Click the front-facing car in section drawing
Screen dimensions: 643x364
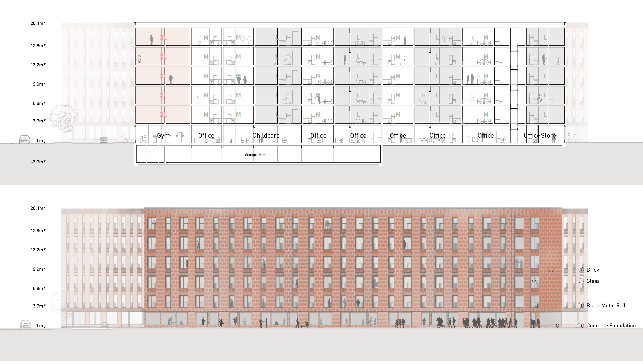[x=25, y=139]
